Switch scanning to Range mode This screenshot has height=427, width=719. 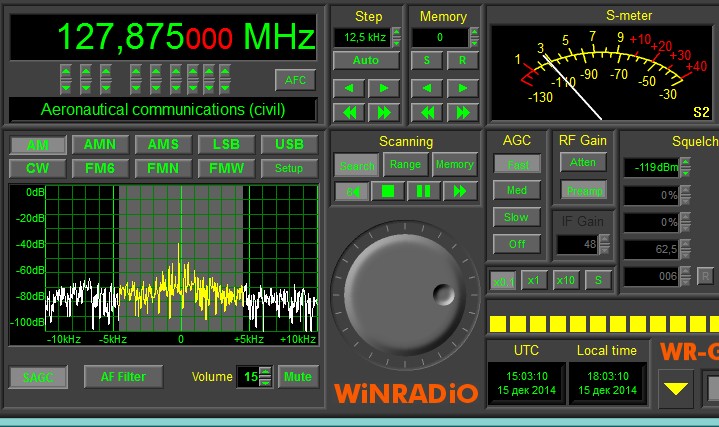[x=405, y=164]
